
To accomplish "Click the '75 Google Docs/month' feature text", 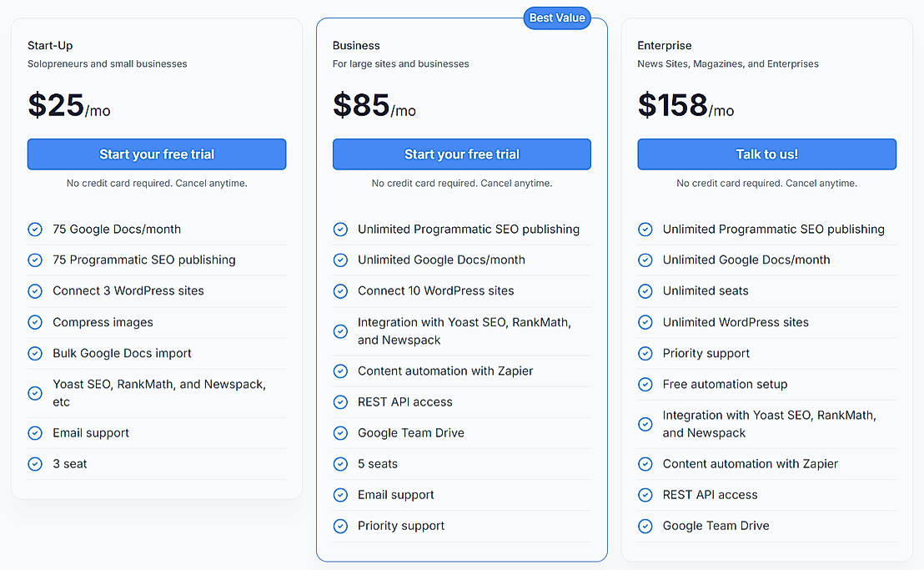I will click(x=117, y=230).
